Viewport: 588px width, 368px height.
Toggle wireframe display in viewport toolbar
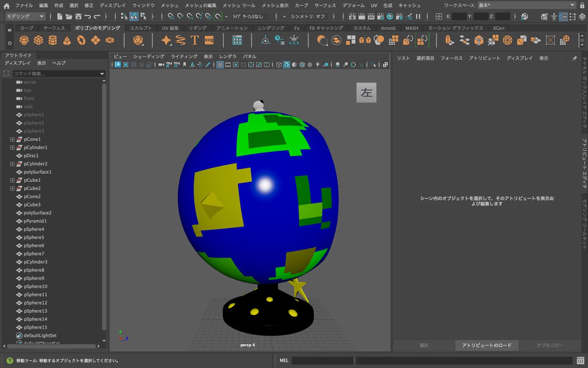pos(279,65)
